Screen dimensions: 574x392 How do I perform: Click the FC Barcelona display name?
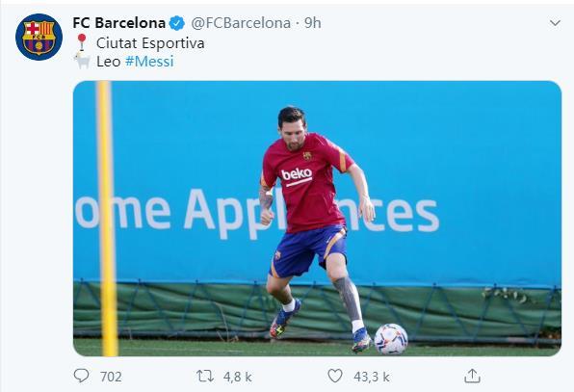click(119, 23)
